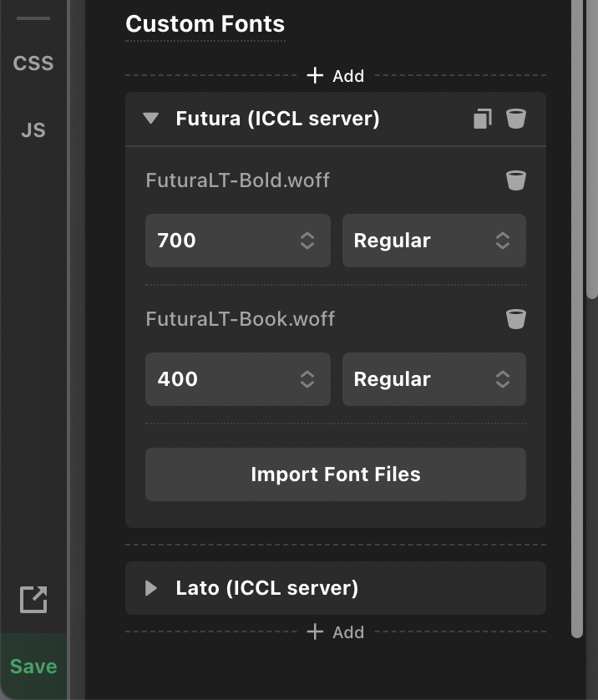This screenshot has width=598, height=700.
Task: Open the 700 font weight dropdown
Action: click(238, 241)
